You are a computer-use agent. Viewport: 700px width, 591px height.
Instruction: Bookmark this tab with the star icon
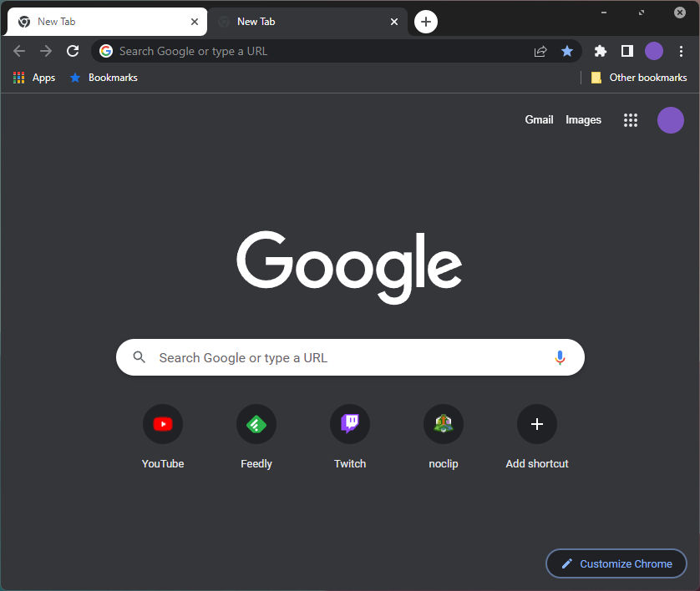point(567,51)
